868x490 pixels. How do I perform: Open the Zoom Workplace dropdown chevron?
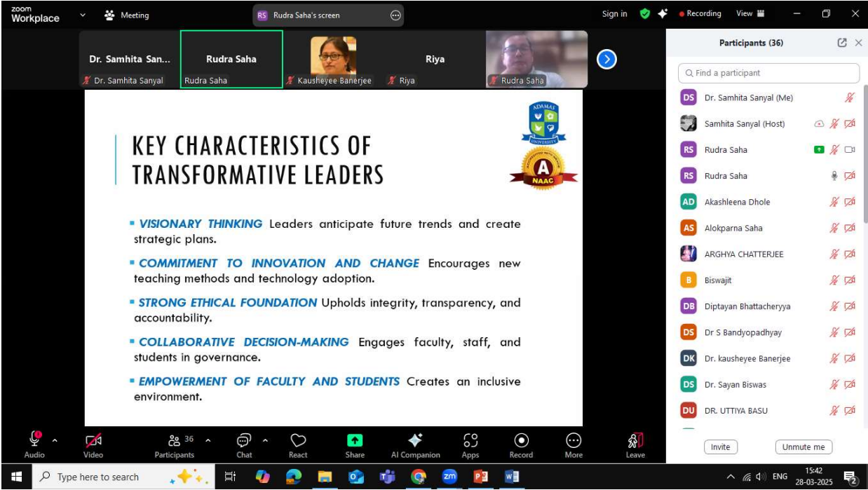(83, 14)
